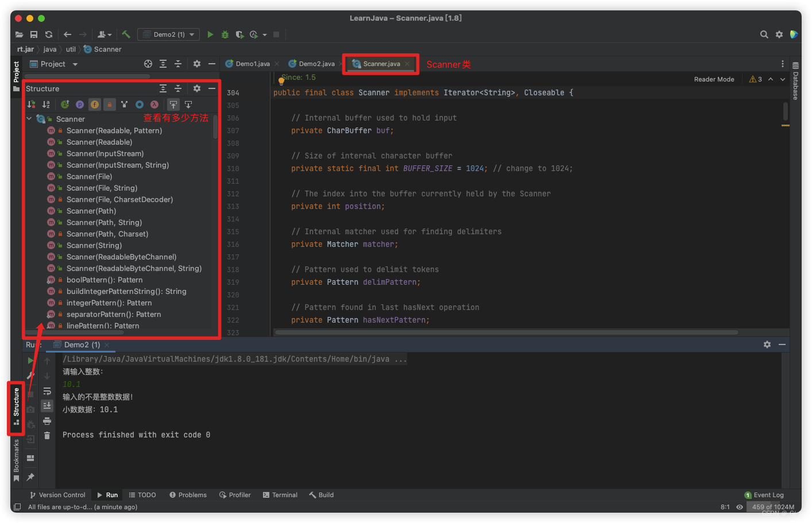Click the Structure side tool window button
This screenshot has width=812, height=523.
click(x=16, y=406)
